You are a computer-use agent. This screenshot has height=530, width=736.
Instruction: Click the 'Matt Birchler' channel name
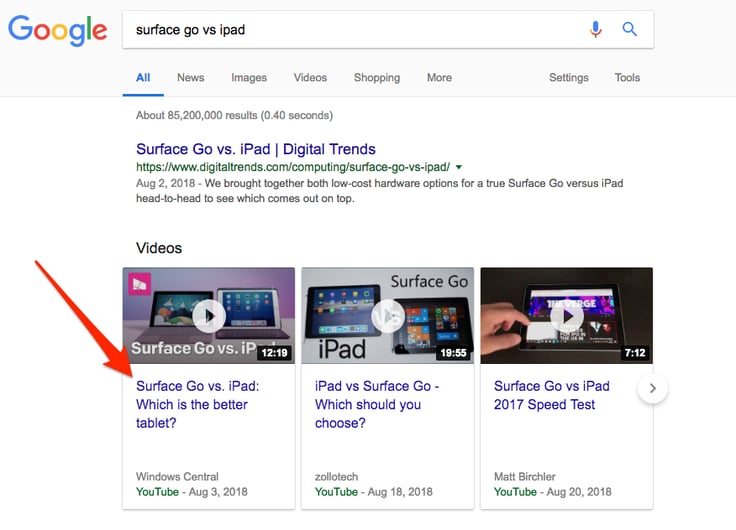tap(524, 476)
